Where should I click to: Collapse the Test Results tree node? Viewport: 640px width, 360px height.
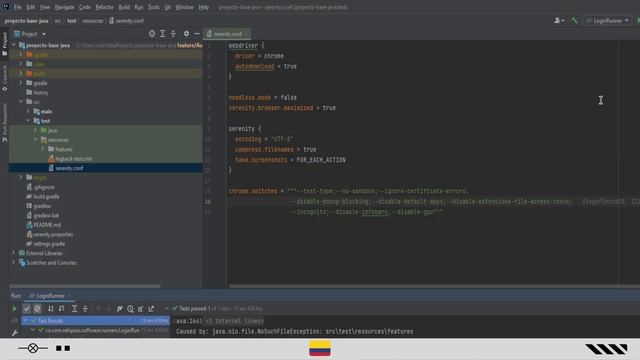click(x=25, y=321)
